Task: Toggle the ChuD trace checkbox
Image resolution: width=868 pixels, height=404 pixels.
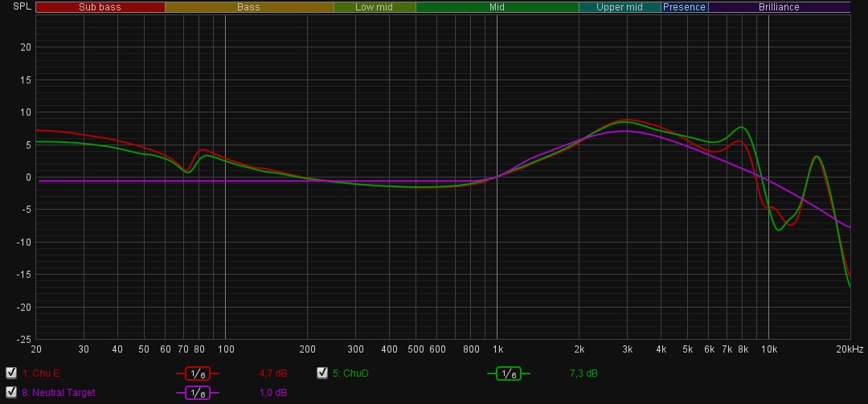Action: point(322,373)
